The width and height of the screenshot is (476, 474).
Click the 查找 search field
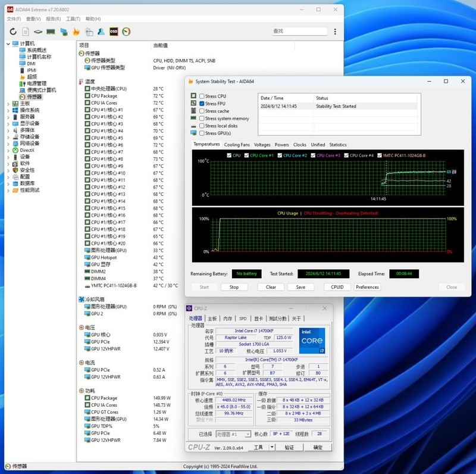click(299, 31)
